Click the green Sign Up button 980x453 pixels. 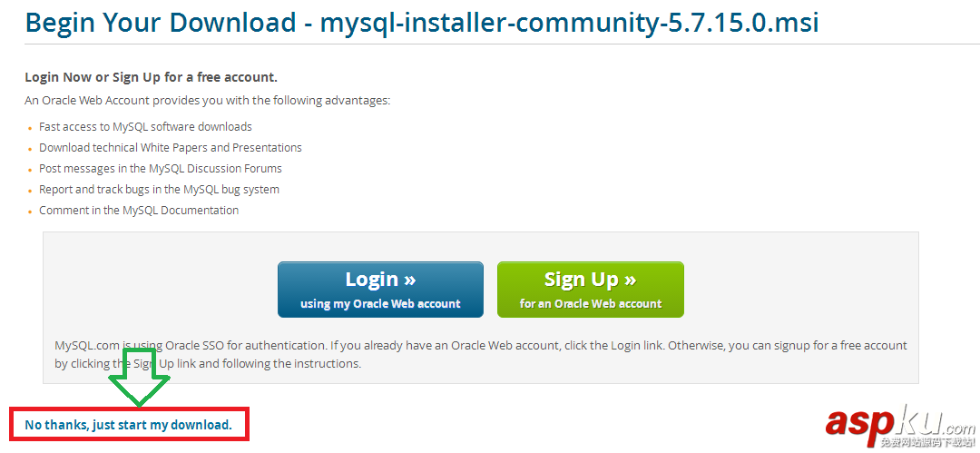590,290
